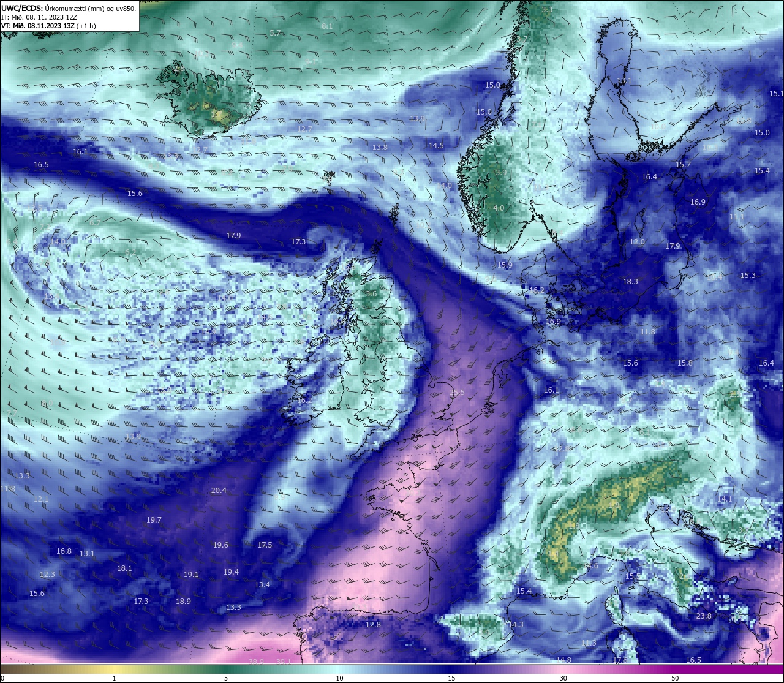The height and width of the screenshot is (683, 784).
Task: Click the 14.3 value label
Action: 516,624
